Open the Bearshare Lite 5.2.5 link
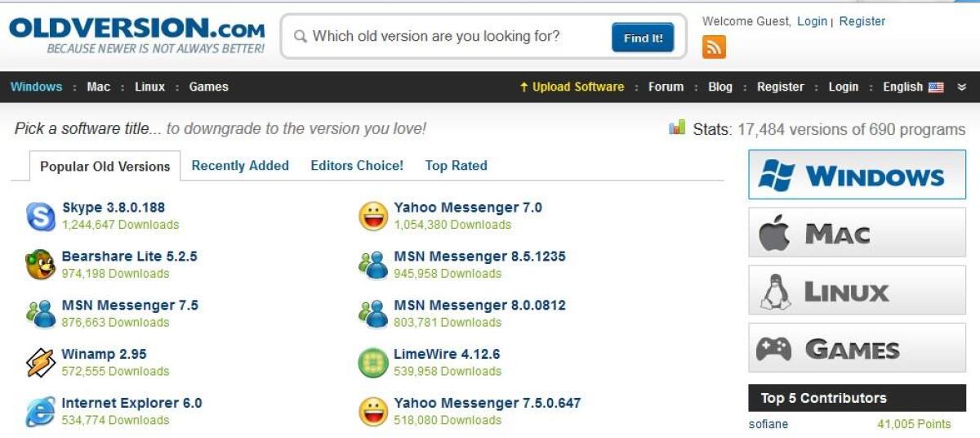The height and width of the screenshot is (438, 980). coord(129,257)
